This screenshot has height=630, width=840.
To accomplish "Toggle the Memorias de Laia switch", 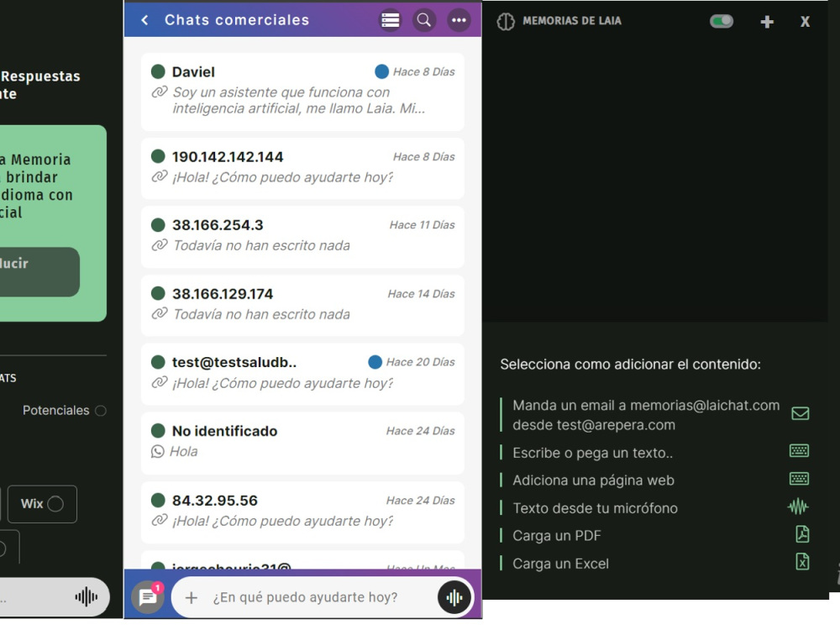I will tap(721, 21).
